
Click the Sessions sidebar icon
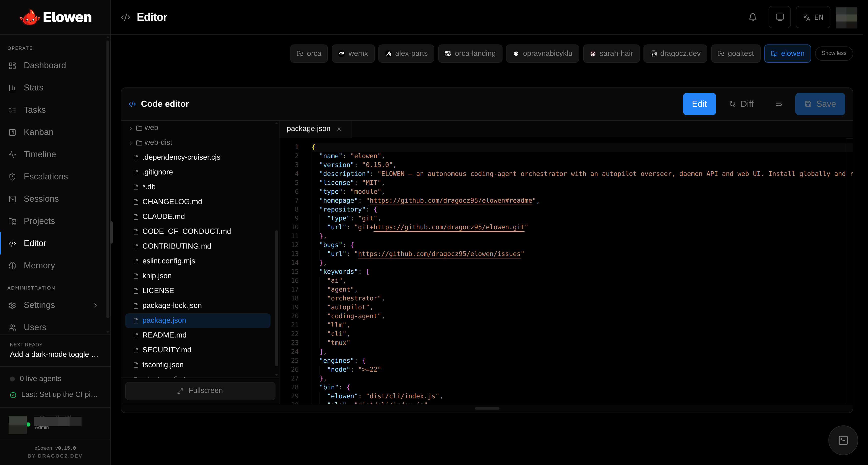tap(12, 199)
